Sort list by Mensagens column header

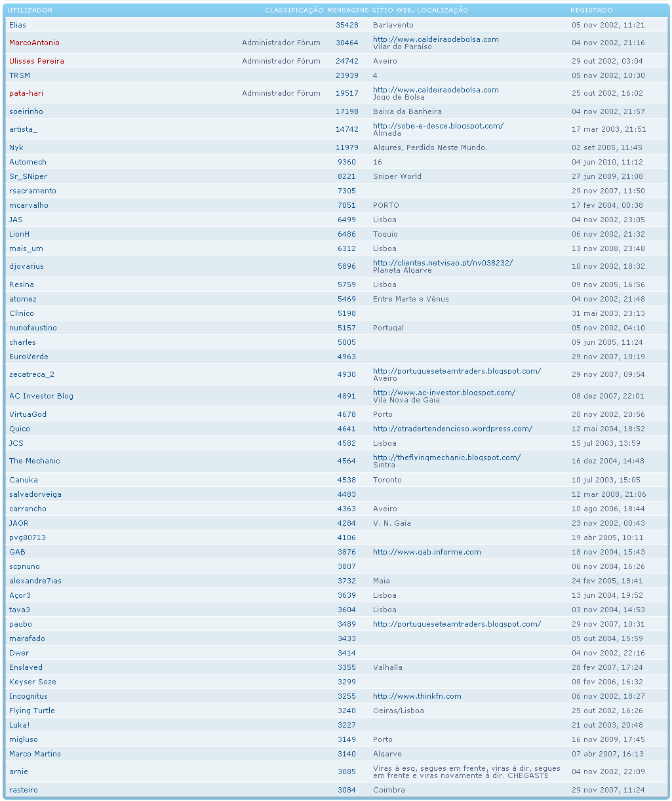[x=347, y=10]
